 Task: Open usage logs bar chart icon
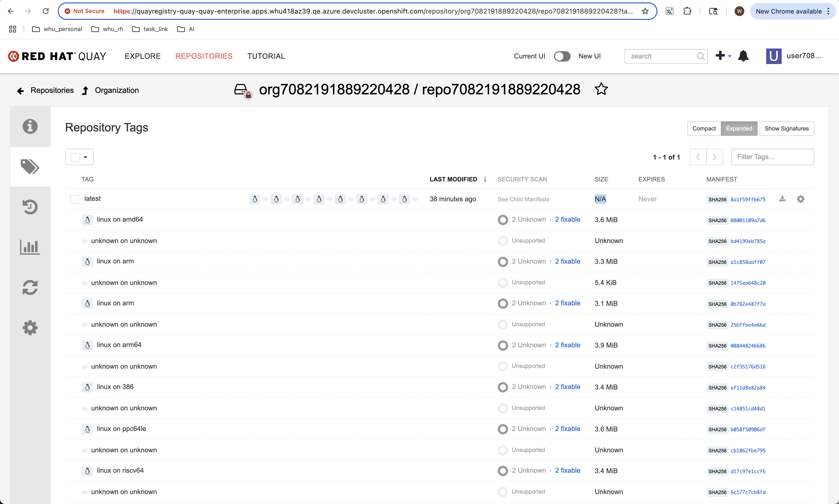pos(30,247)
